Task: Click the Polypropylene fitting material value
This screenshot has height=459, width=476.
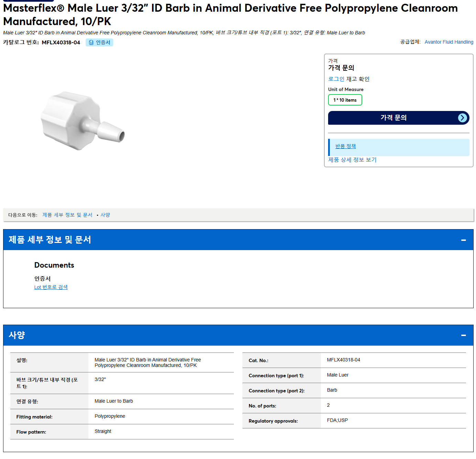Action: coord(110,416)
